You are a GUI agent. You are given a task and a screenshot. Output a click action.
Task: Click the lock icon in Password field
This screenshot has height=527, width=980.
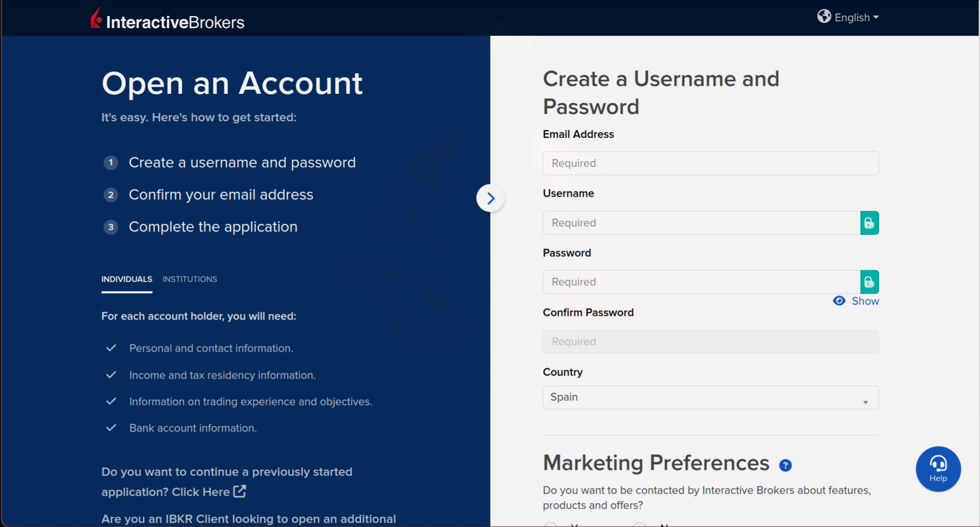click(x=869, y=282)
